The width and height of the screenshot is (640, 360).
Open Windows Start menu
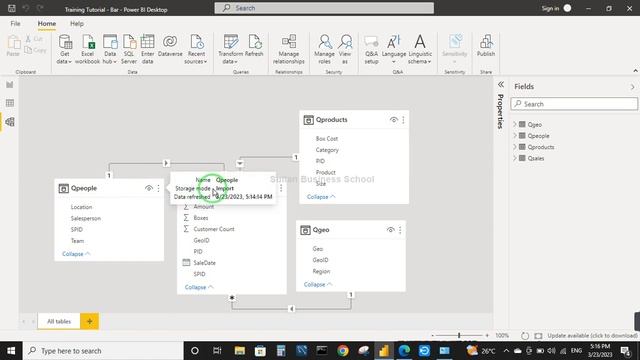[11, 351]
